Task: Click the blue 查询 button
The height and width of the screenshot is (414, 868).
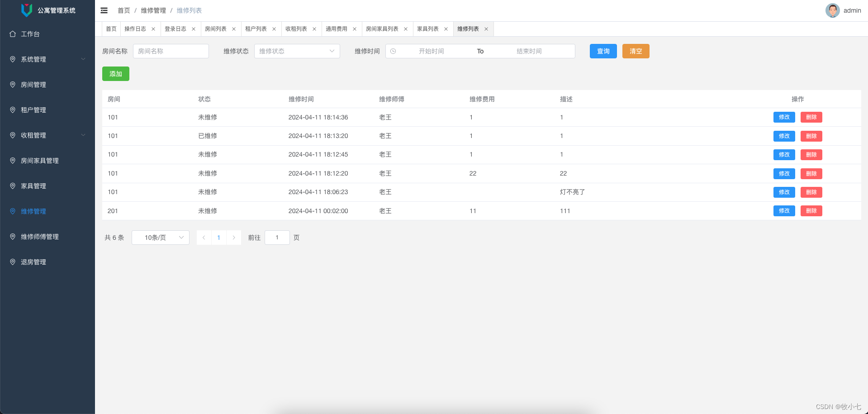Action: click(x=603, y=51)
